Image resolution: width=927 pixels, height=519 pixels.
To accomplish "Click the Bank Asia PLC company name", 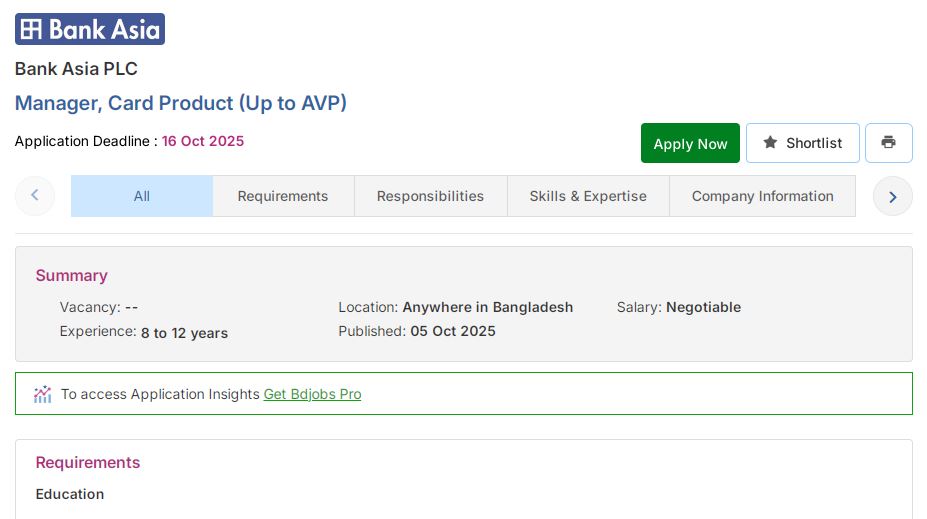I will click(x=76, y=69).
